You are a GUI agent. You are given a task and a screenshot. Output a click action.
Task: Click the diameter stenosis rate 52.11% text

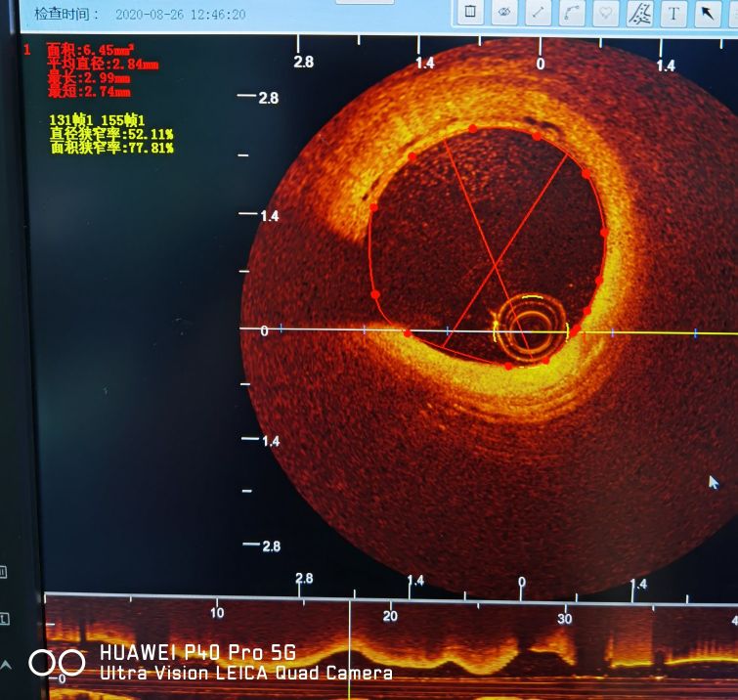(112, 134)
